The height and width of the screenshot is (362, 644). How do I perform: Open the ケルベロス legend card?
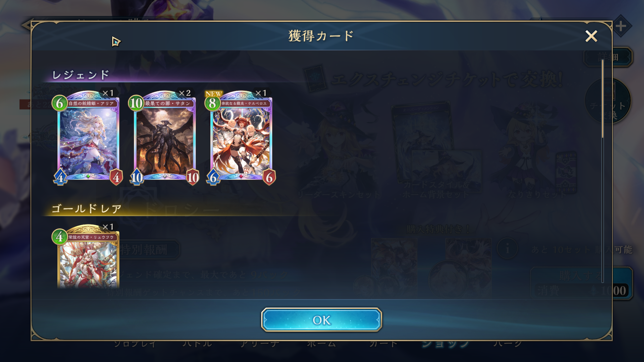241,138
